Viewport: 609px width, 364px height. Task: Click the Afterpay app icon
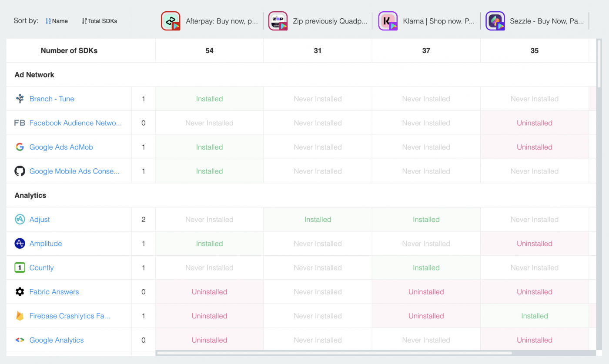pos(171,21)
